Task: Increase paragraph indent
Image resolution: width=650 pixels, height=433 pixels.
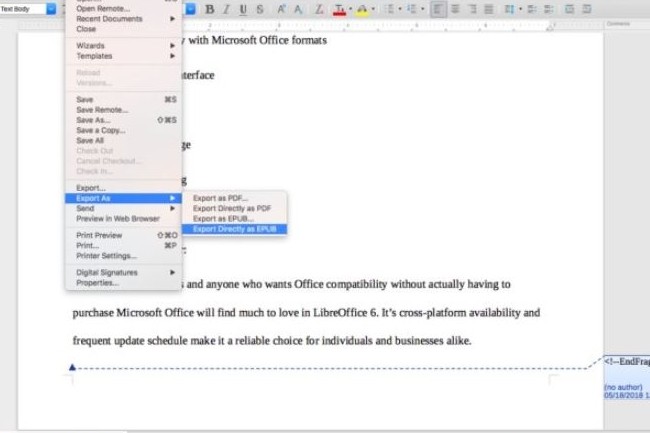Action: (570, 9)
